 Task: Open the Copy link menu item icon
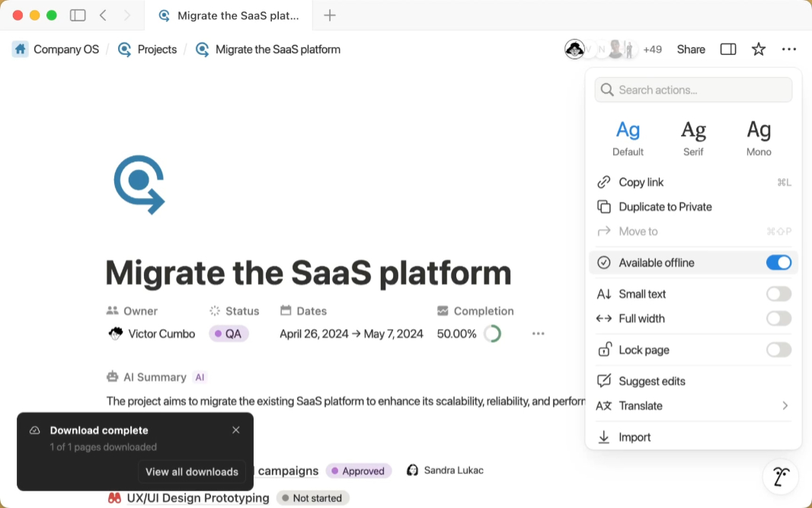tap(603, 182)
